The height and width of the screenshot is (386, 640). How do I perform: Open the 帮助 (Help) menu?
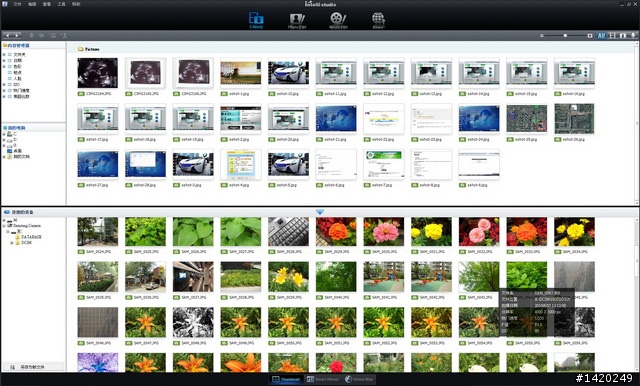pos(76,4)
